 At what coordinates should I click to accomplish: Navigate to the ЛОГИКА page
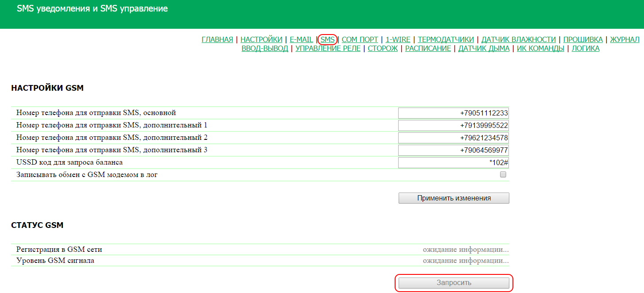(586, 49)
